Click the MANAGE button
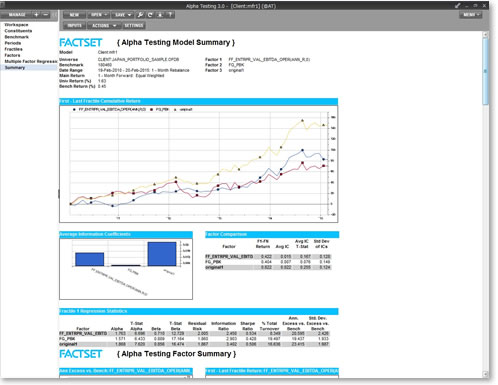This screenshot has width=498, height=385. coord(16,15)
